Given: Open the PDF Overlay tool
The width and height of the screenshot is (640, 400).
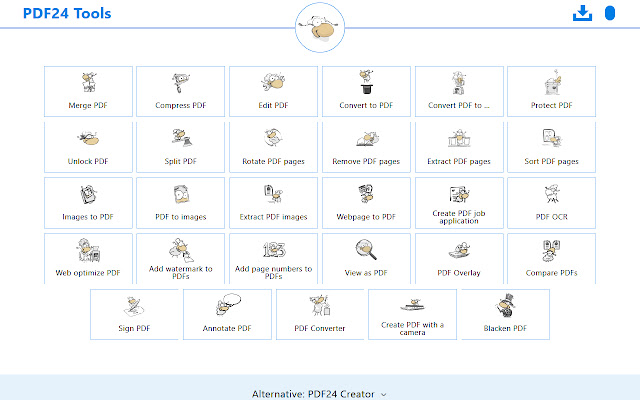Looking at the screenshot, I should pos(459,259).
